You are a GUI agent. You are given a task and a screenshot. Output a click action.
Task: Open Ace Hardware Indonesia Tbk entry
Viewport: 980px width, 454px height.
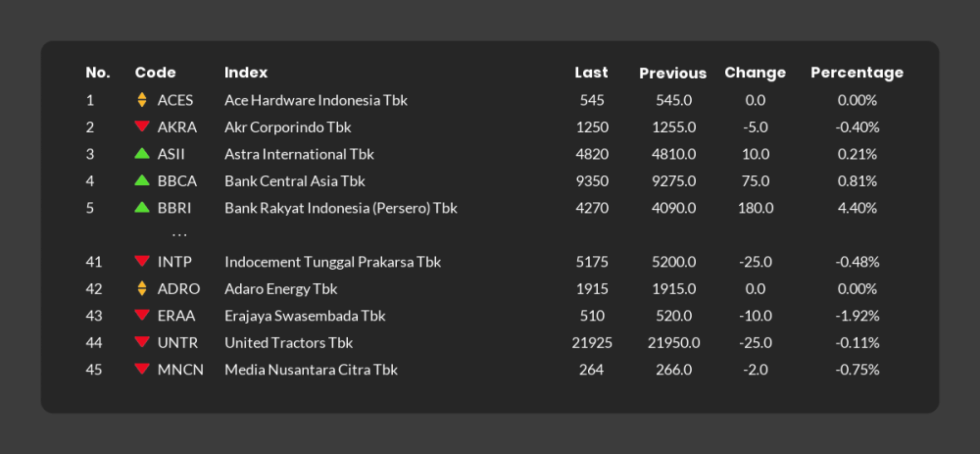pos(316,101)
